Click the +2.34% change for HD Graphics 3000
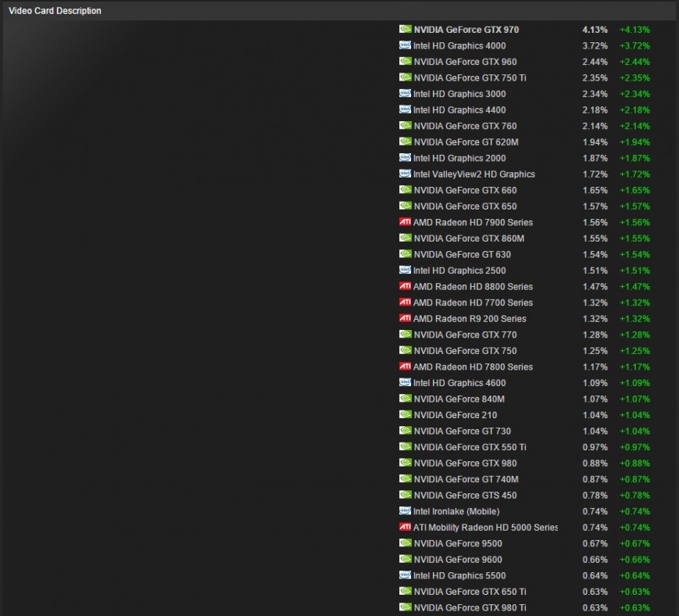The width and height of the screenshot is (679, 616). pos(634,94)
